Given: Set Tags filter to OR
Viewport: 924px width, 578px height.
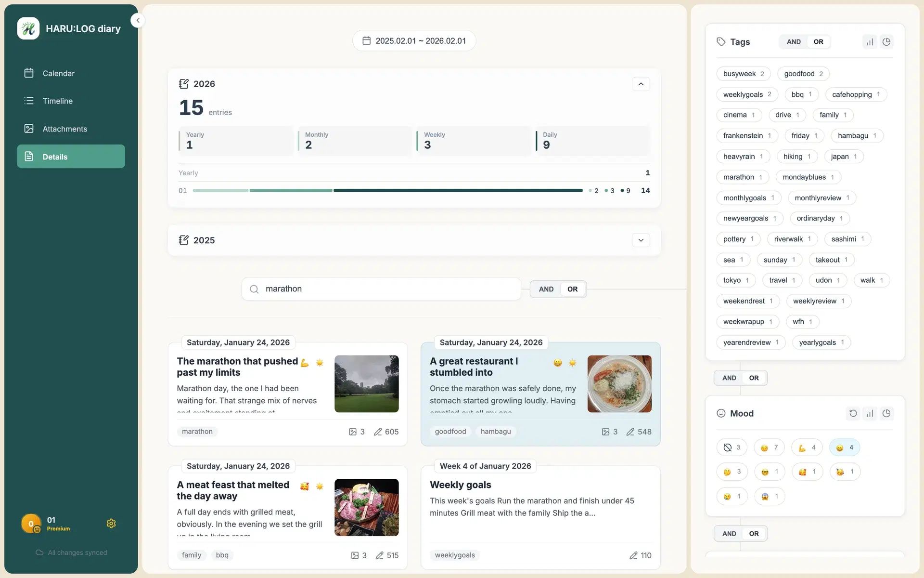Looking at the screenshot, I should click(x=818, y=42).
